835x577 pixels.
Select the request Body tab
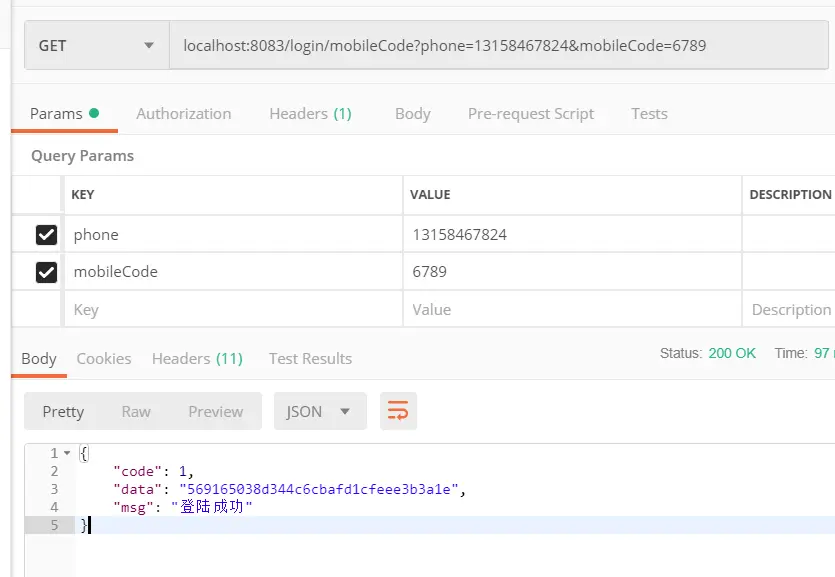click(x=412, y=114)
